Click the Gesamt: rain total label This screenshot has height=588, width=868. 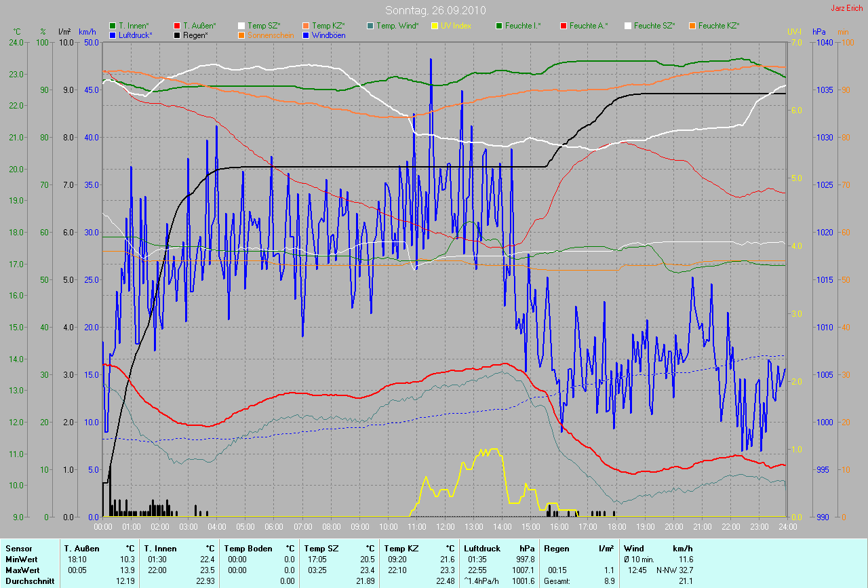tap(557, 581)
